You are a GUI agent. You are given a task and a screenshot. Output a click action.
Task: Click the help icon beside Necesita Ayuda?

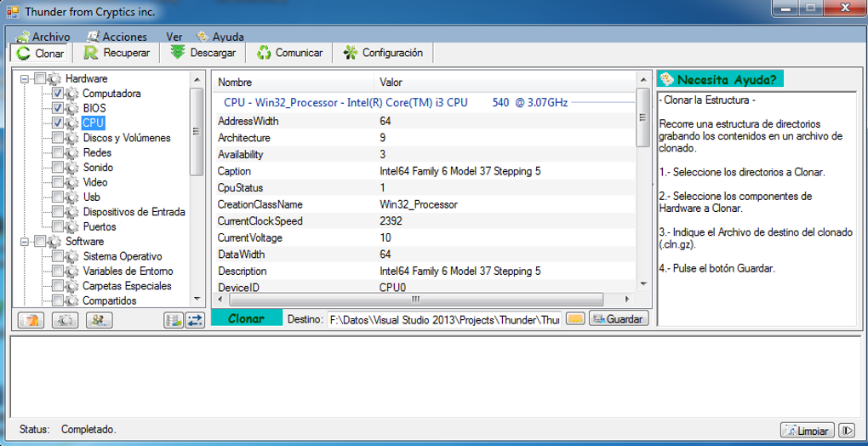666,79
